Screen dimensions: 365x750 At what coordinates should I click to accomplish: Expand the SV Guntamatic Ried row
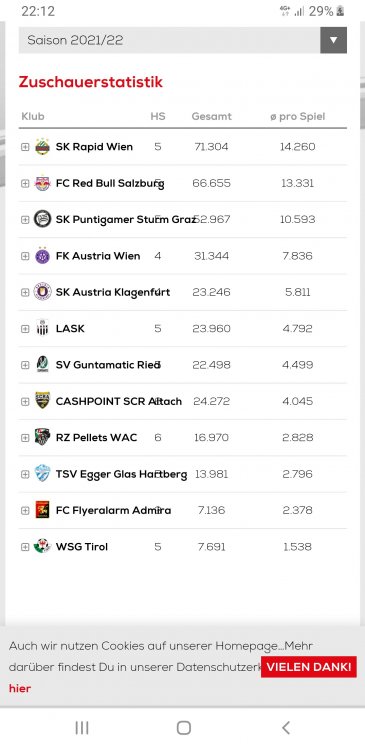pyautogui.click(x=25, y=365)
